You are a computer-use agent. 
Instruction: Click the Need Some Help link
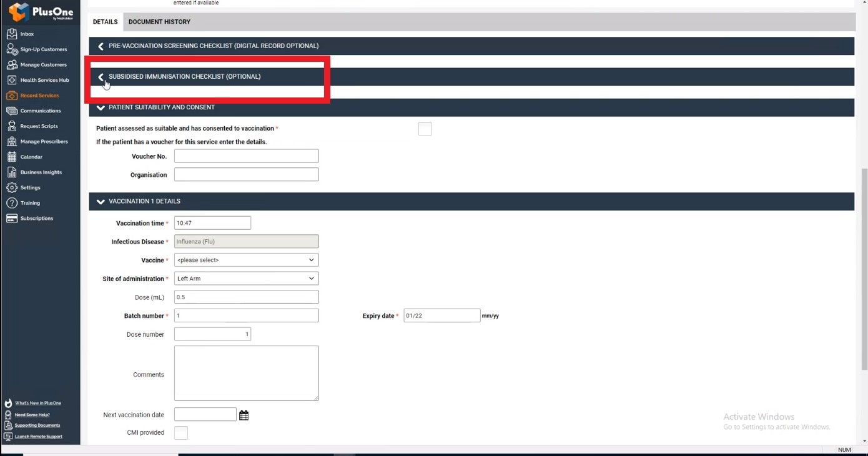coord(32,415)
